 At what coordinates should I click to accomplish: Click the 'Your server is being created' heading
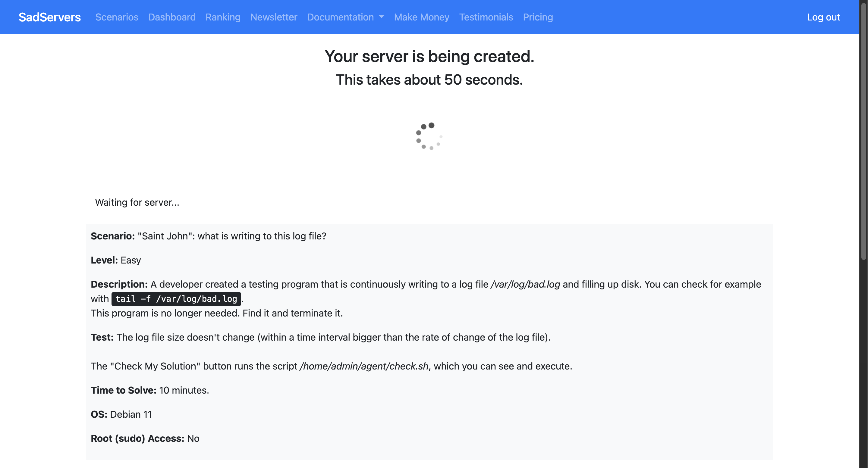pyautogui.click(x=429, y=56)
